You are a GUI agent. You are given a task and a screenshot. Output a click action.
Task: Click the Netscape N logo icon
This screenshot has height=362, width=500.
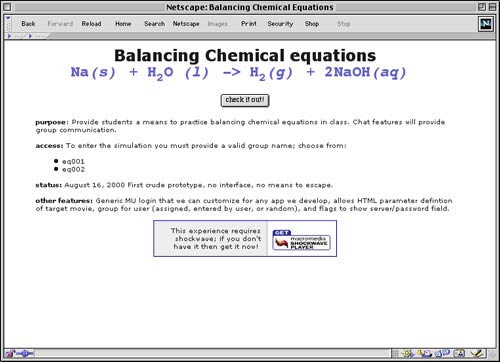486,24
